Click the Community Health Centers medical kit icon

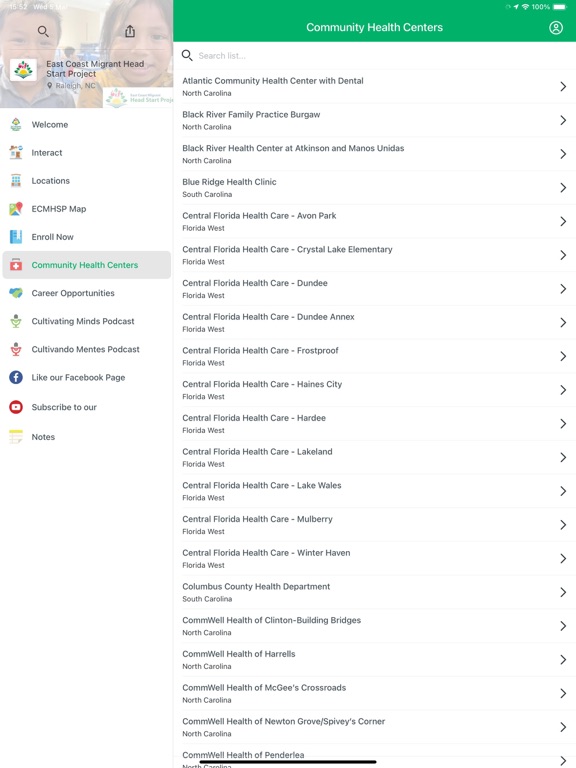click(x=16, y=265)
